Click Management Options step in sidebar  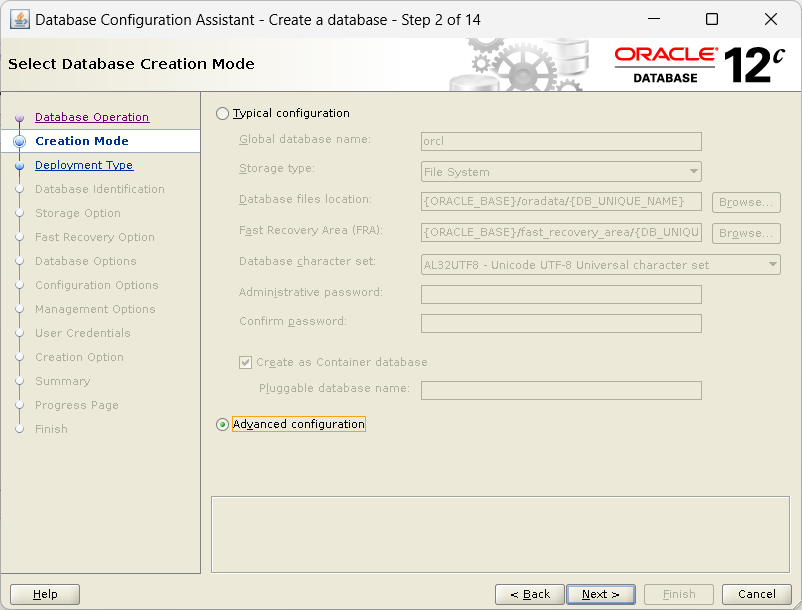[x=95, y=309]
